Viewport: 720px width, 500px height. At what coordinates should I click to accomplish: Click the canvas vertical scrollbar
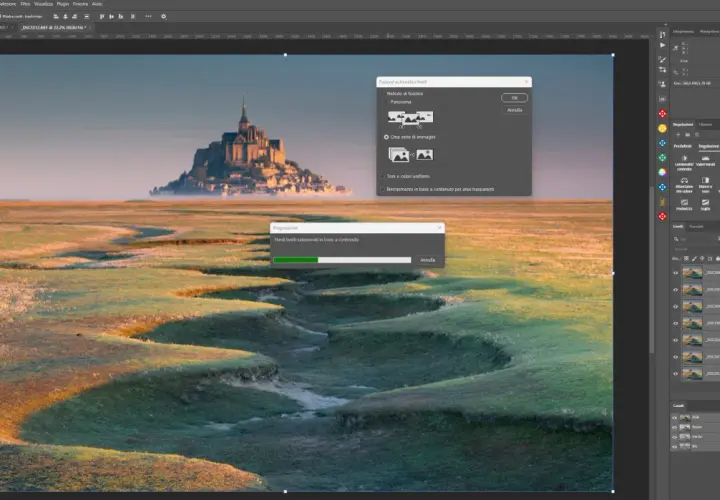pos(652,270)
